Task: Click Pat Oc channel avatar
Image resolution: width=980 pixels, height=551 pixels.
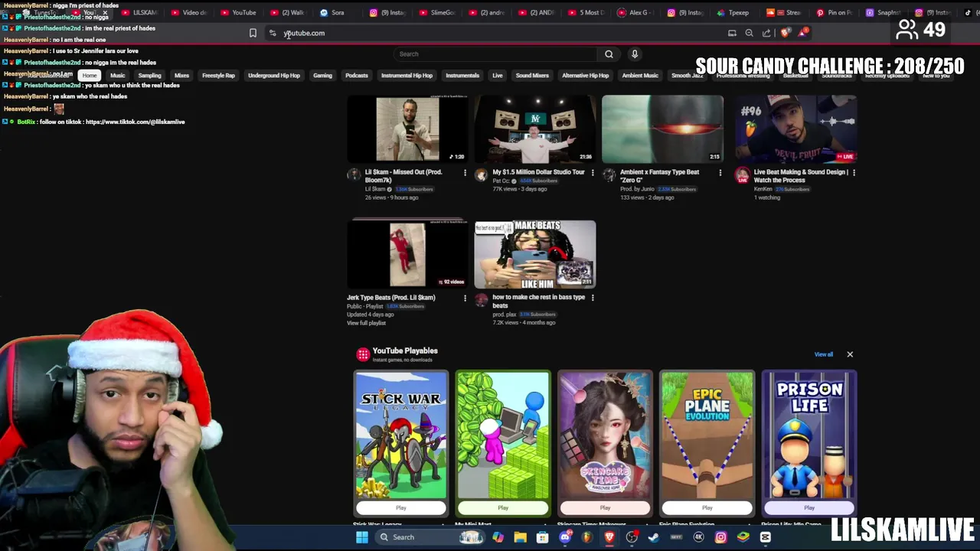Action: (481, 175)
